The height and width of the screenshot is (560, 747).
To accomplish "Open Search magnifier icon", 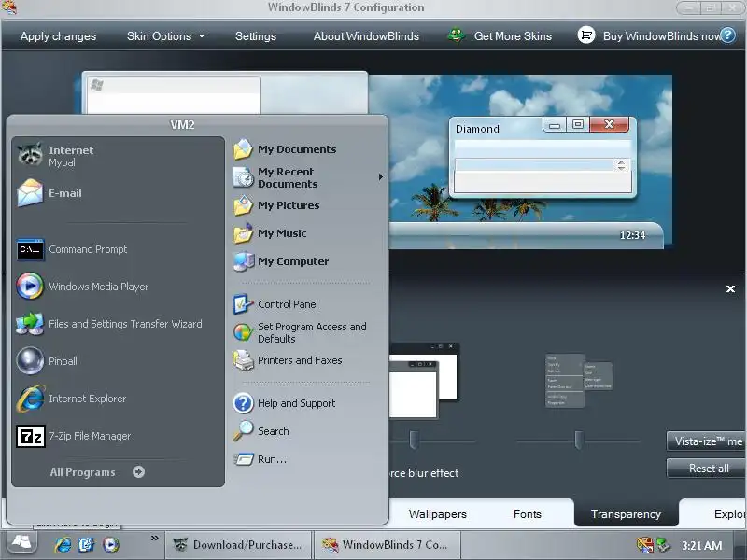I will [x=243, y=431].
